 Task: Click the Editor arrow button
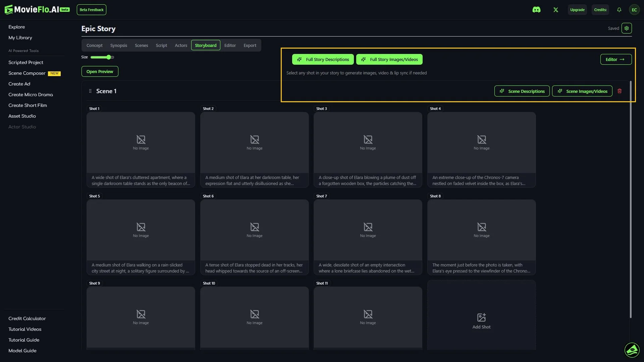pos(616,59)
